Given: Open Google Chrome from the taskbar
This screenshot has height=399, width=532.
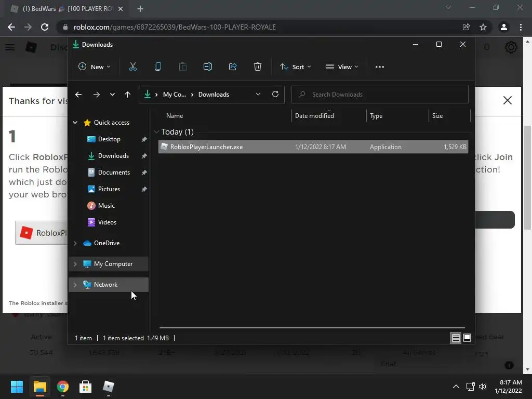Looking at the screenshot, I should click(x=63, y=387).
